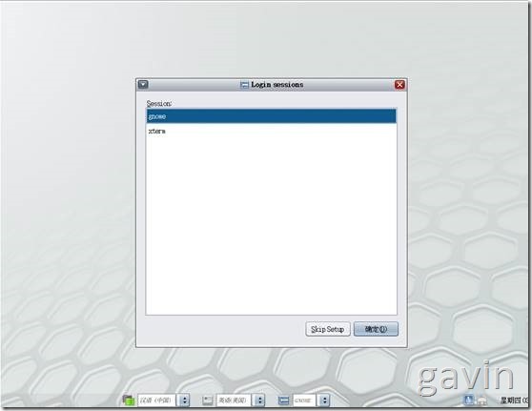Click the spinner arrows beside the keyboard layout field

[259, 401]
